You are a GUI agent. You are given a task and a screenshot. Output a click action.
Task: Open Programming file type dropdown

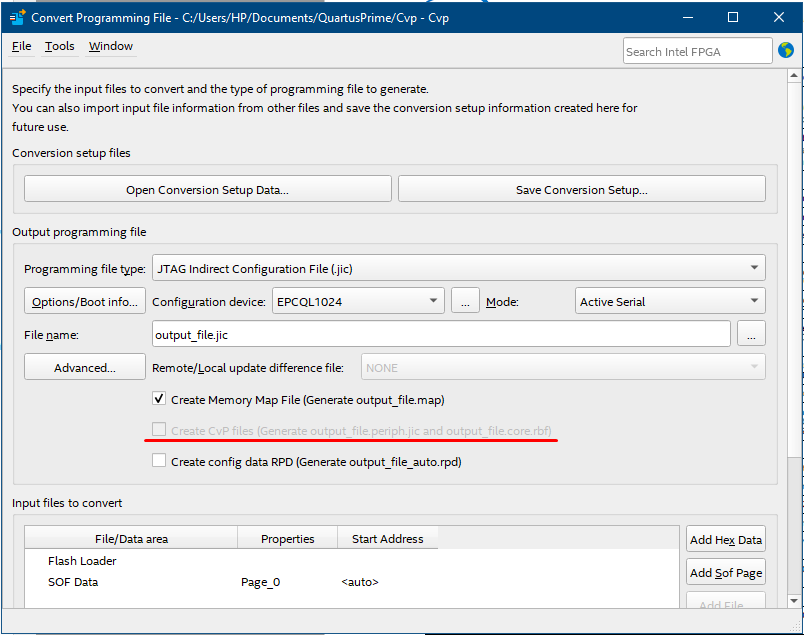point(458,268)
